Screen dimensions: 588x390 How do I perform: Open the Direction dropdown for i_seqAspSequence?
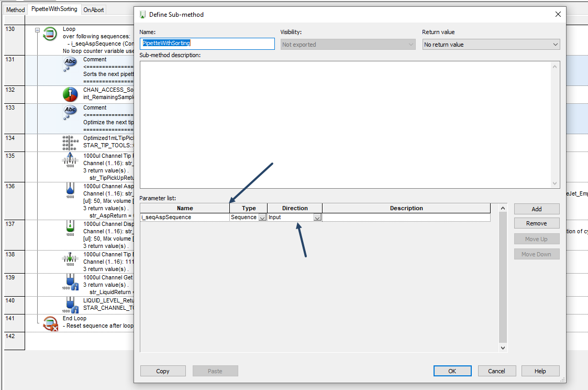coord(317,218)
